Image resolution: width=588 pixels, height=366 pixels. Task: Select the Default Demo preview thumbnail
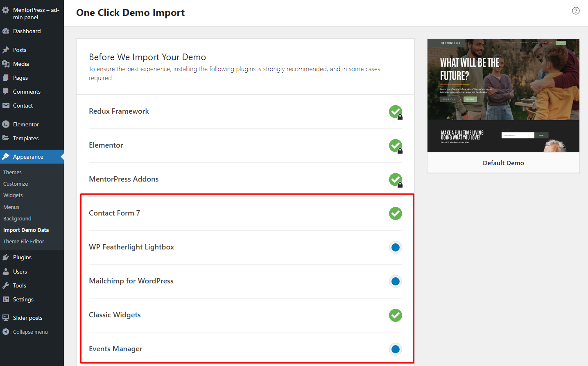pos(503,96)
